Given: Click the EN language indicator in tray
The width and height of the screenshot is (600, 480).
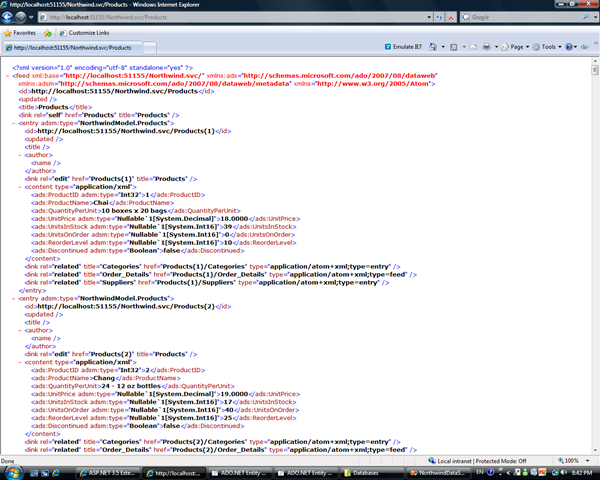Looking at the screenshot, I should point(479,472).
